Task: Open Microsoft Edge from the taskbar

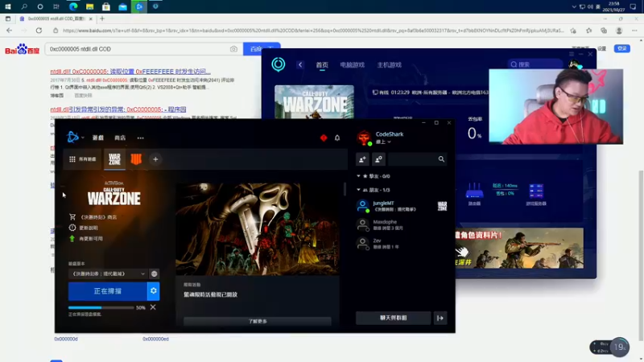Action: pos(73,6)
